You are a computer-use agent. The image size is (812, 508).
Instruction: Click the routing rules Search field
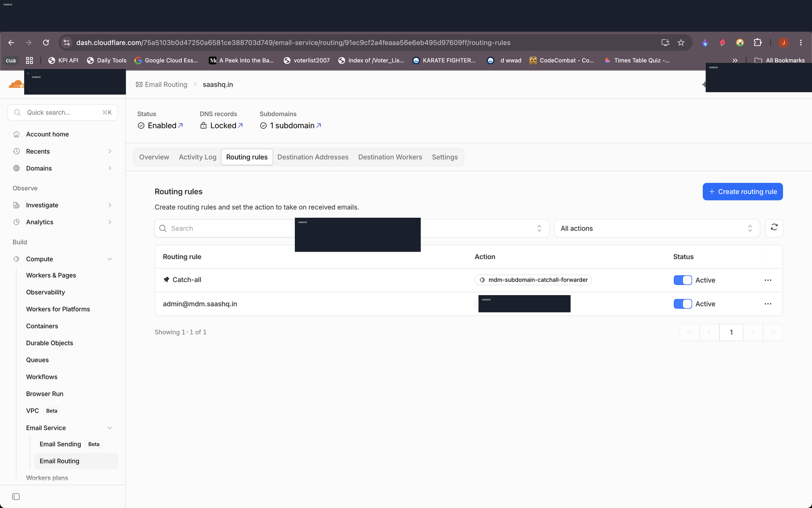[x=225, y=228]
